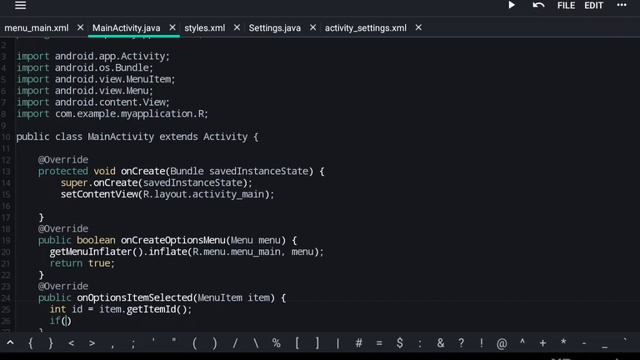640x360 pixels.
Task: Insert the underscore symbol
Action: pyautogui.click(x=604, y=347)
